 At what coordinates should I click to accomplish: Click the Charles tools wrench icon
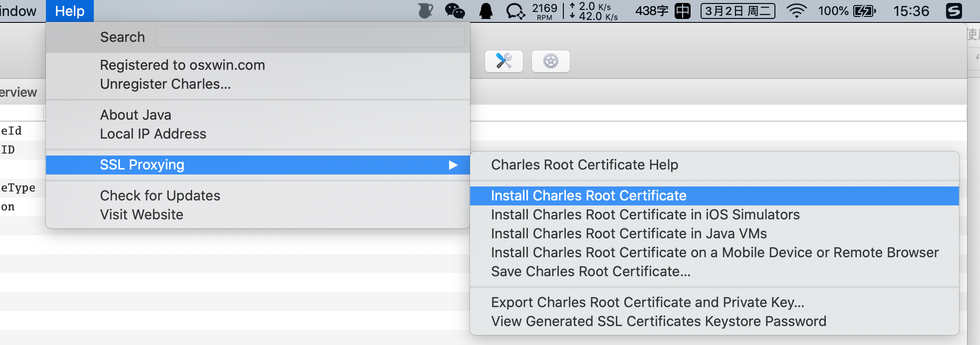503,61
